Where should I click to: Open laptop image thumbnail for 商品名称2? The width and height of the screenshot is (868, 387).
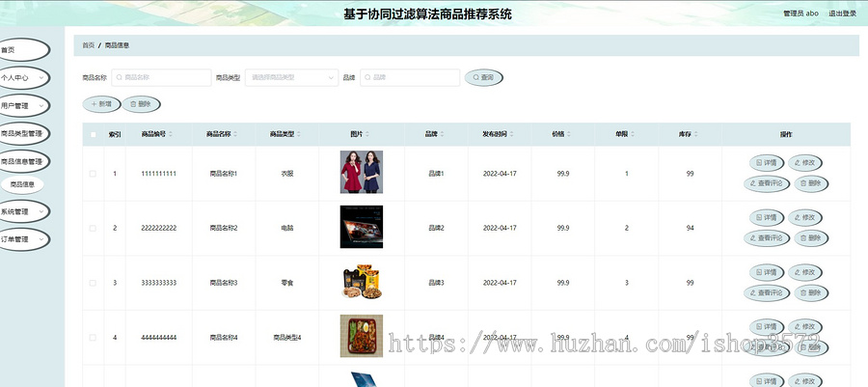pyautogui.click(x=362, y=227)
